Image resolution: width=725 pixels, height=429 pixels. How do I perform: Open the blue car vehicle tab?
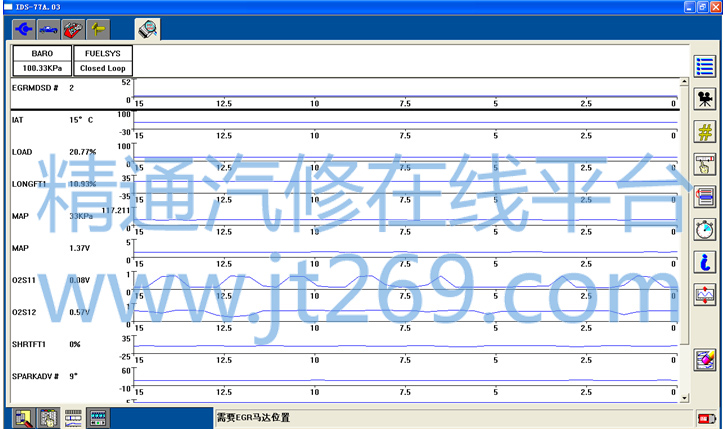49,30
